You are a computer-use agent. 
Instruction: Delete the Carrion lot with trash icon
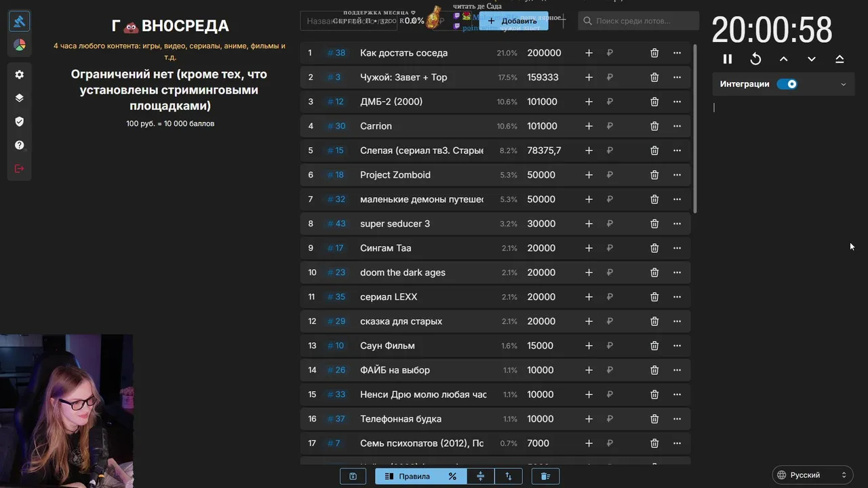coord(654,126)
